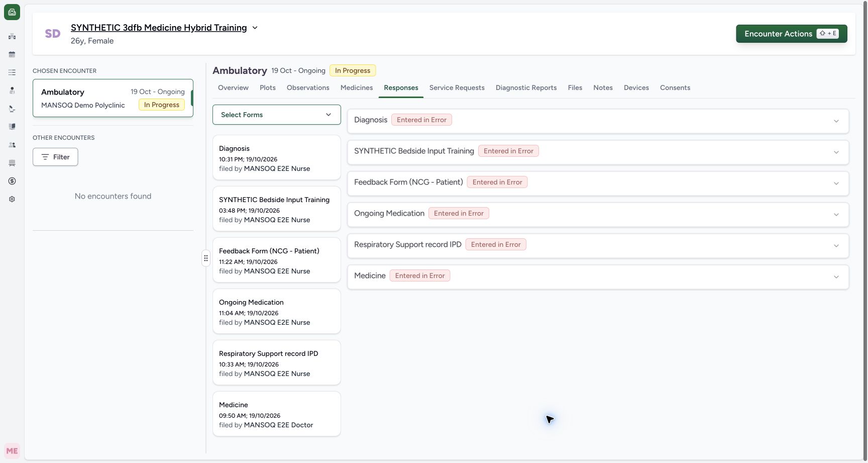Viewport: 868px width, 463px height.
Task: Click the Encounter Actions button
Action: [792, 34]
